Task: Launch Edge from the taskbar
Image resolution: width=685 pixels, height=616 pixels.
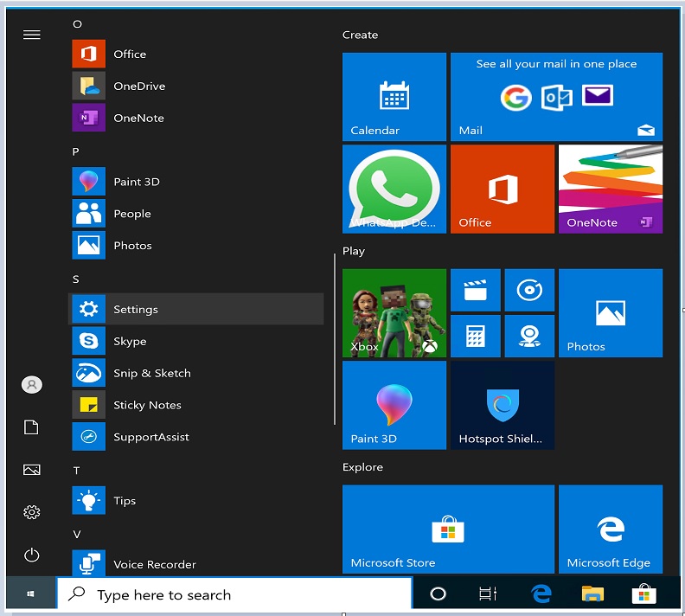Action: [x=541, y=594]
